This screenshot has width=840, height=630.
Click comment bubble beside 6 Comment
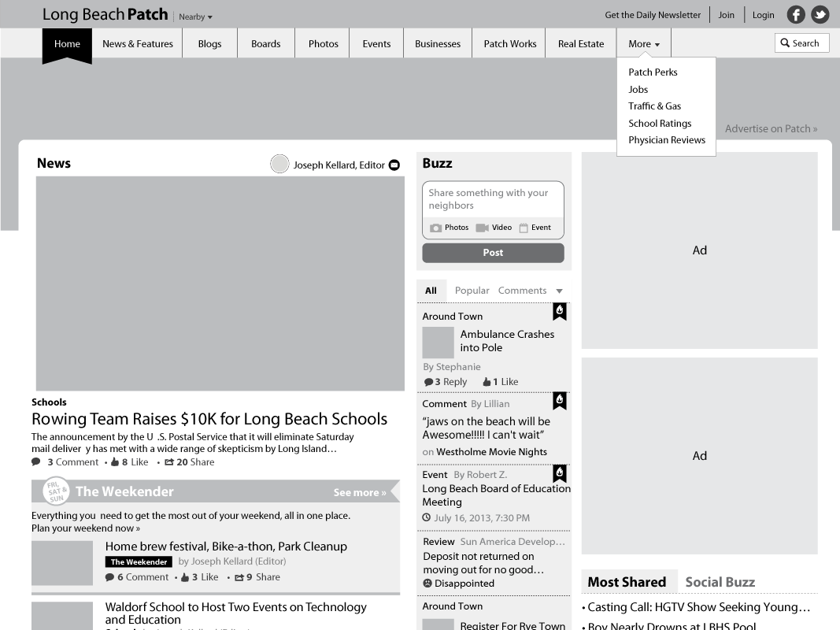109,577
